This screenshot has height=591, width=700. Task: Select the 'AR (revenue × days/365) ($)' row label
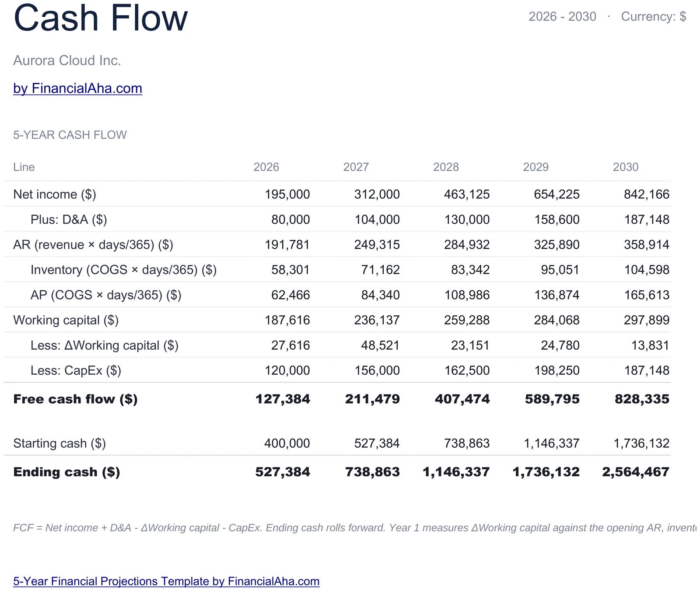point(93,244)
